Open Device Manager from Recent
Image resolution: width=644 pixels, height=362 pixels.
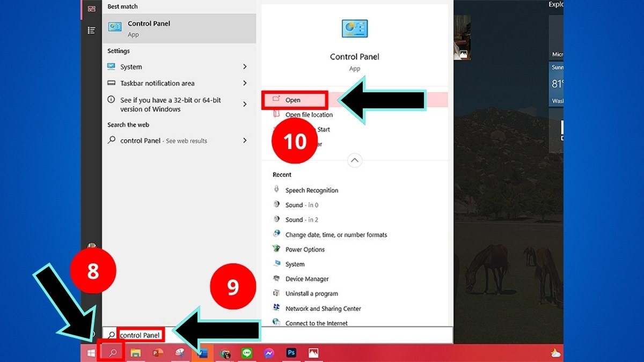(307, 279)
